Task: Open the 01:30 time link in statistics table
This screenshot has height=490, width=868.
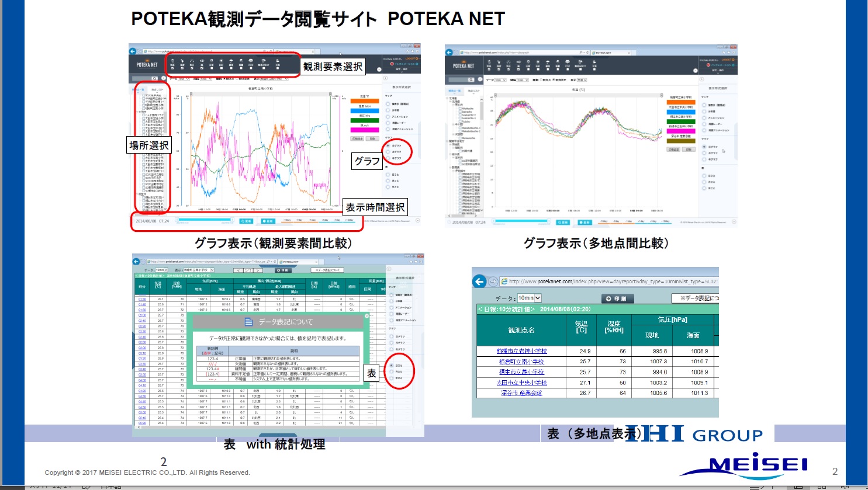Action: [142, 299]
